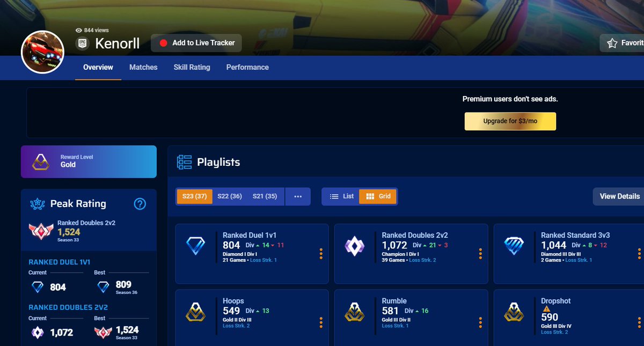Click sidebar Duel best 809 diamond icon
The image size is (644, 346).
pyautogui.click(x=103, y=288)
